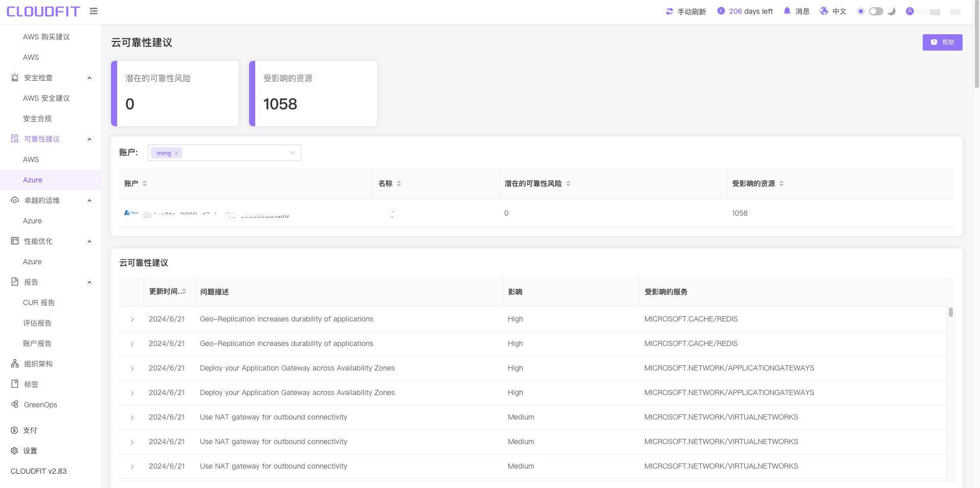This screenshot has height=488, width=980.
Task: Click the 设置 gear icon
Action: [14, 451]
